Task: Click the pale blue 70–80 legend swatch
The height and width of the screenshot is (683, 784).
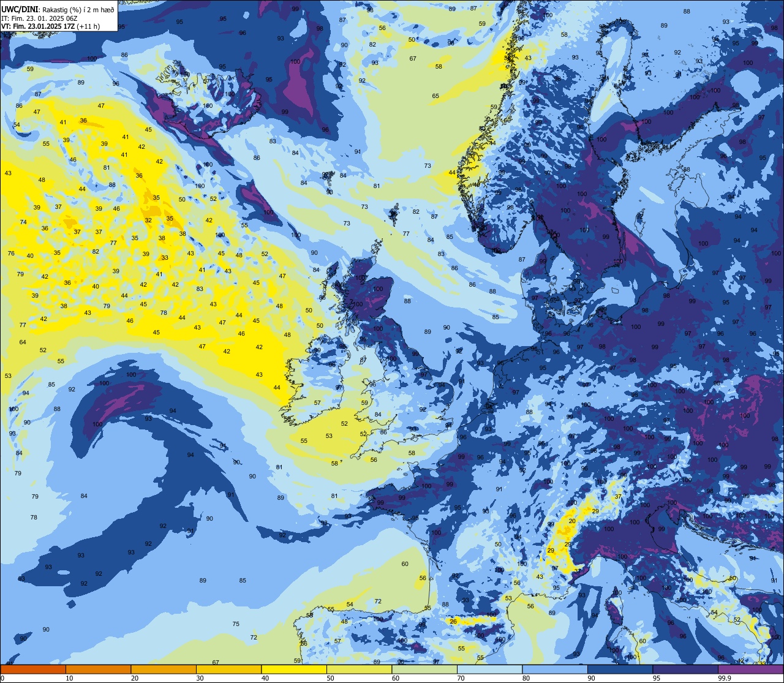Action: 489,669
